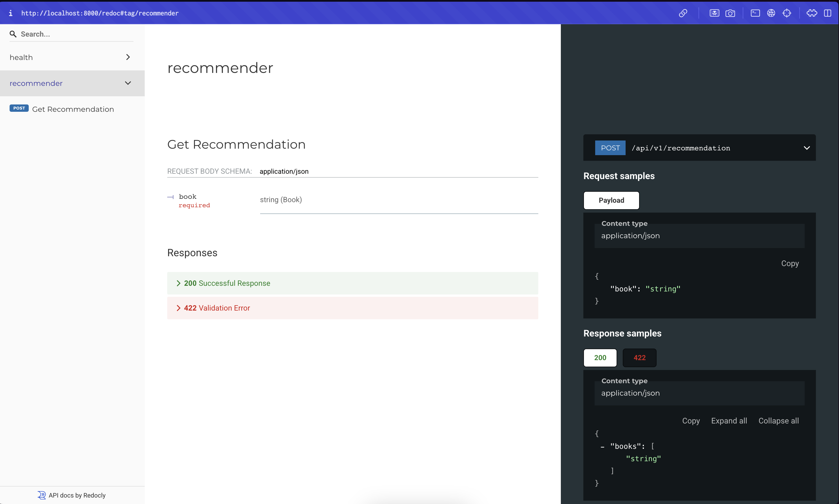Click the red 'required' label
The width and height of the screenshot is (839, 504).
point(194,206)
